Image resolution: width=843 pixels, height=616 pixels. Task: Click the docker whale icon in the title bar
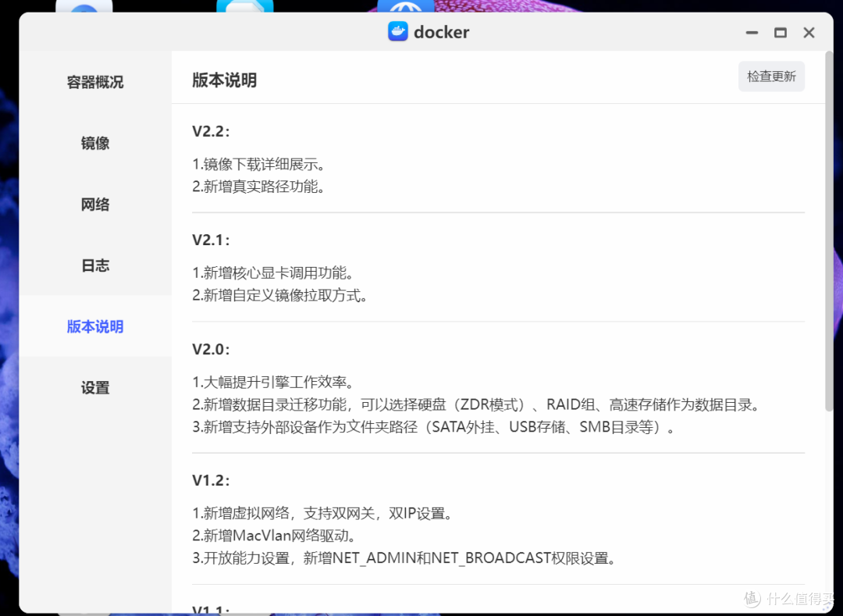click(398, 31)
